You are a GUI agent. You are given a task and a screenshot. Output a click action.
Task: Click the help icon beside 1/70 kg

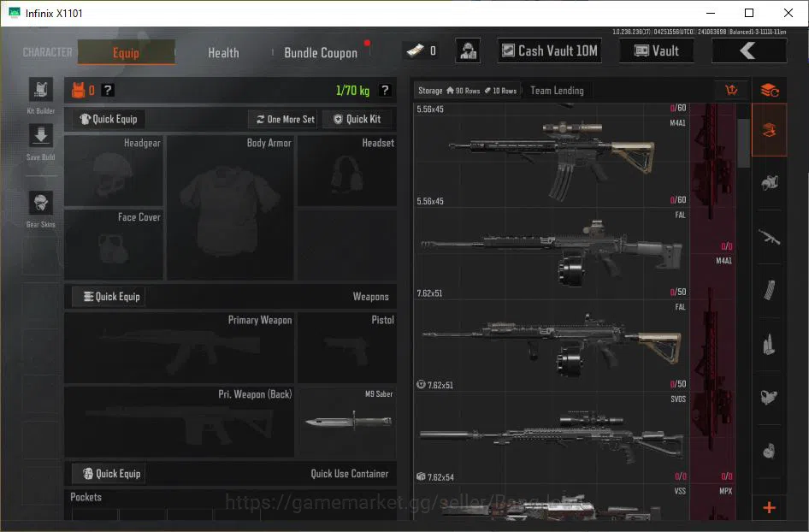coord(385,91)
